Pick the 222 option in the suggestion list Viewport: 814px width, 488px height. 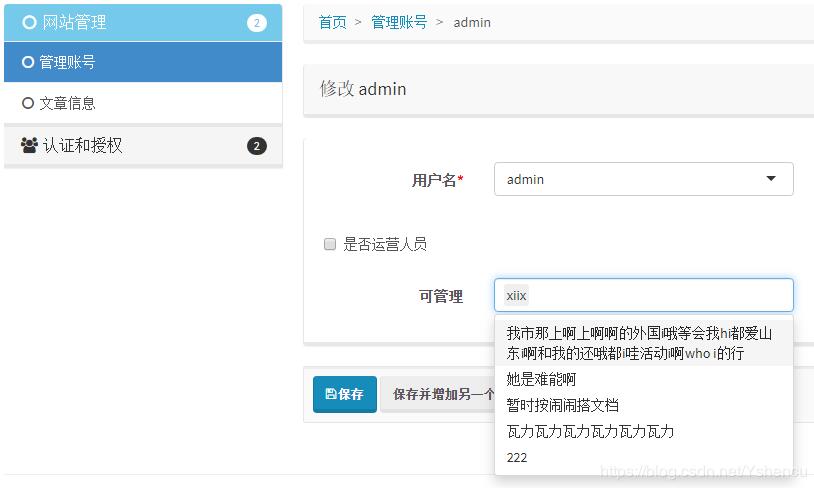(517, 458)
